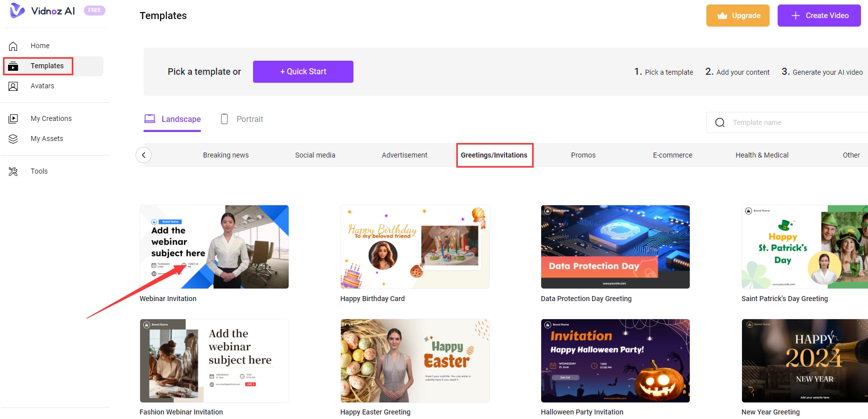The width and height of the screenshot is (868, 419).
Task: Click the Vidnoz AI logo icon
Action: pos(17,11)
